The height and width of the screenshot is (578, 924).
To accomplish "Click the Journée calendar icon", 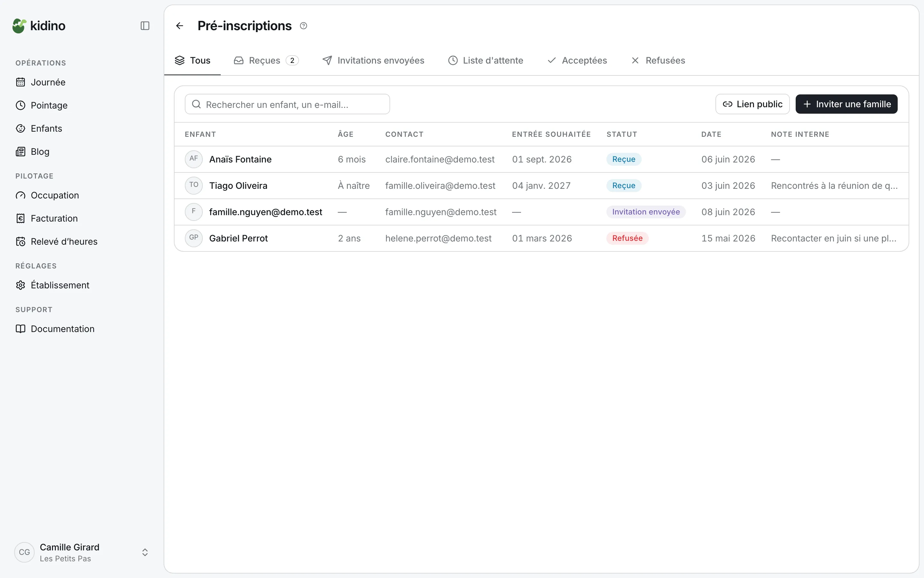I will click(x=21, y=82).
